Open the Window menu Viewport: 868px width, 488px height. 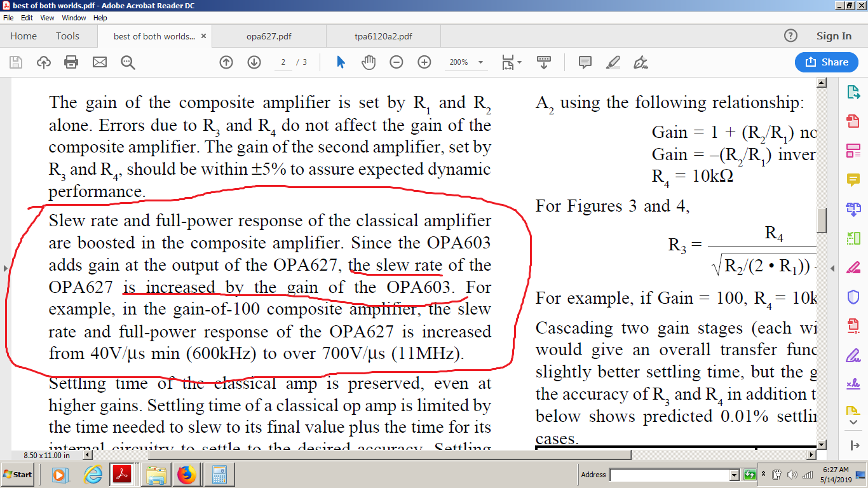(74, 18)
